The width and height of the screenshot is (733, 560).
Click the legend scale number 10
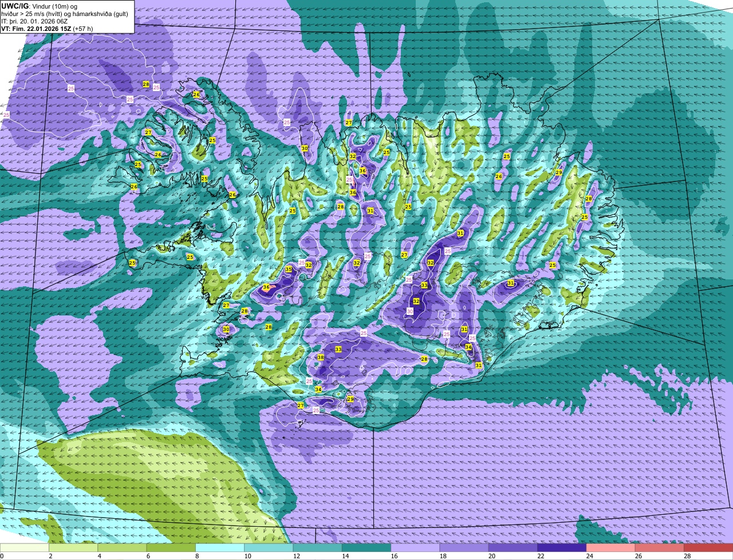[x=247, y=556]
